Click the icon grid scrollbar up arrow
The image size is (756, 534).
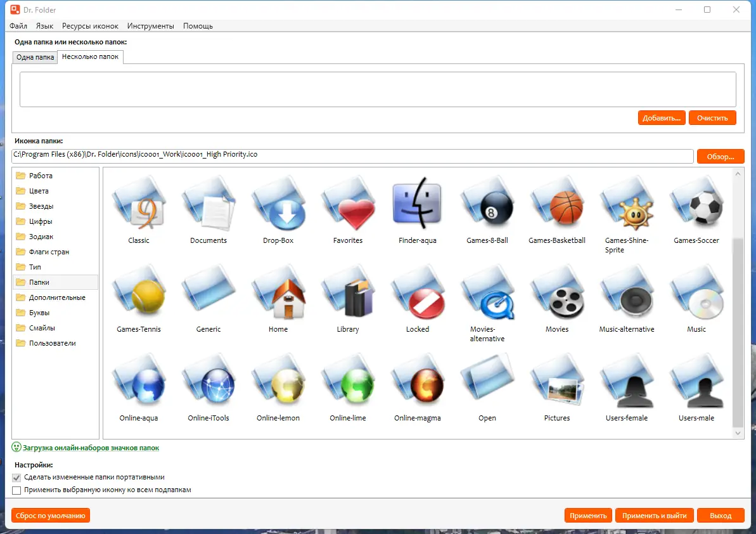click(x=738, y=174)
